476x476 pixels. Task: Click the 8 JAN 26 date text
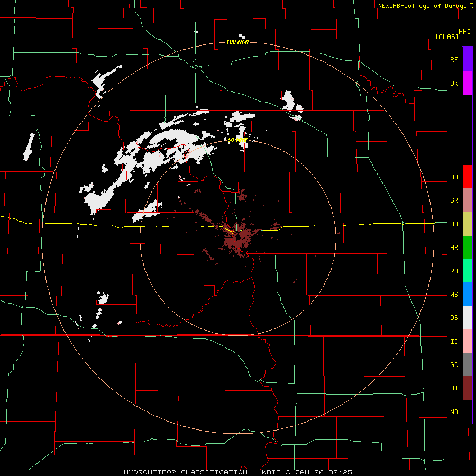coord(304,472)
